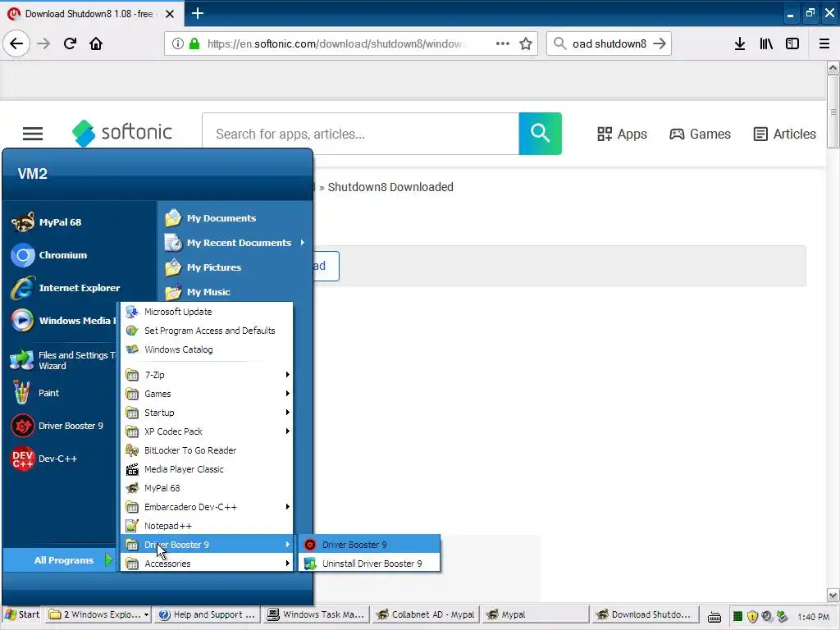Click the Windows Start button
The height and width of the screenshot is (630, 840).
coord(22,614)
